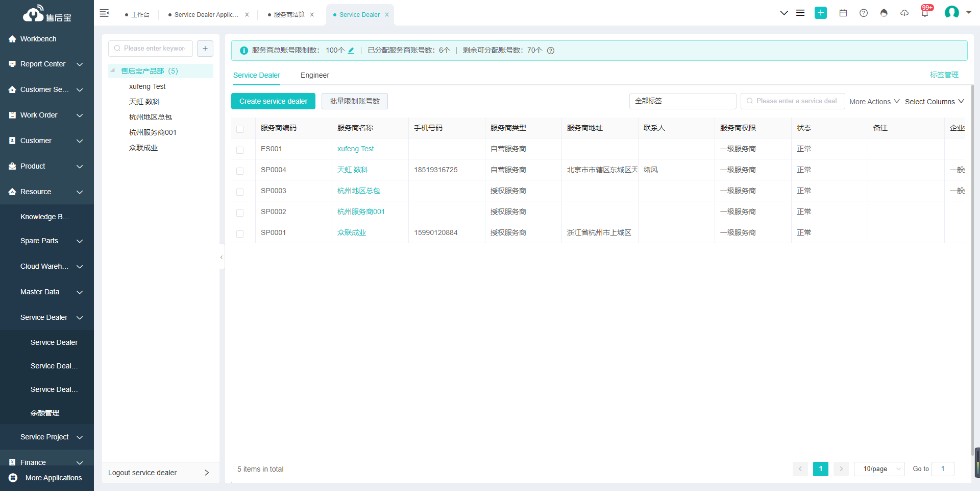Focus the keyword search field in tree panel

[x=151, y=49]
